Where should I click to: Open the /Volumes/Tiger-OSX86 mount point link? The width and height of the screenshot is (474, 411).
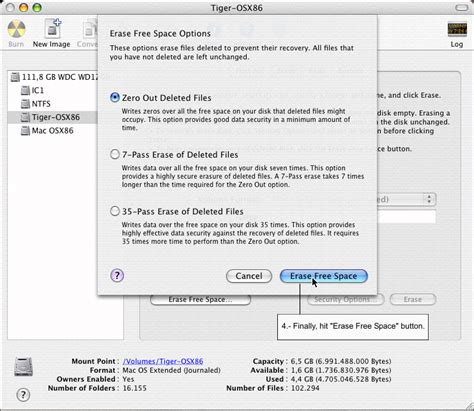[163, 361]
